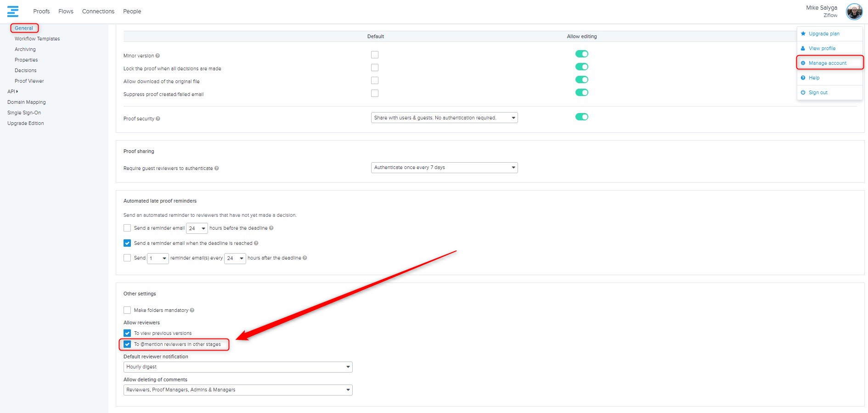
Task: Uncheck To @mention reviewers in other stages
Action: pyautogui.click(x=127, y=344)
